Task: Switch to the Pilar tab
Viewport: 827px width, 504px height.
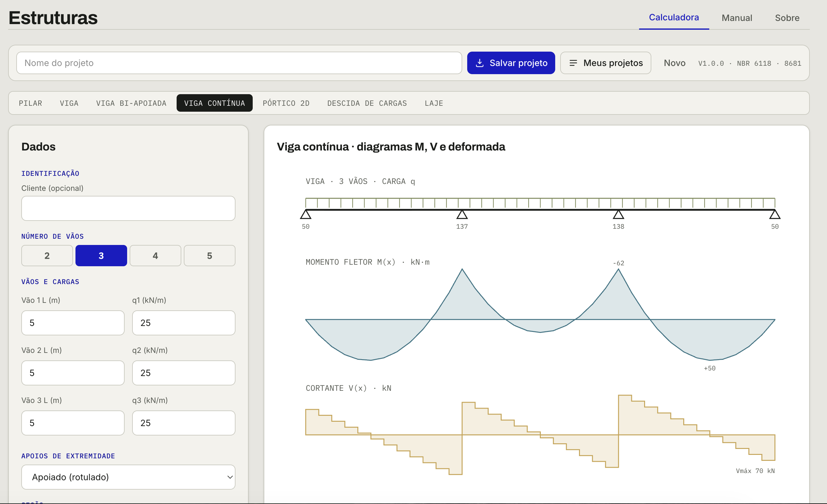Action: [31, 103]
